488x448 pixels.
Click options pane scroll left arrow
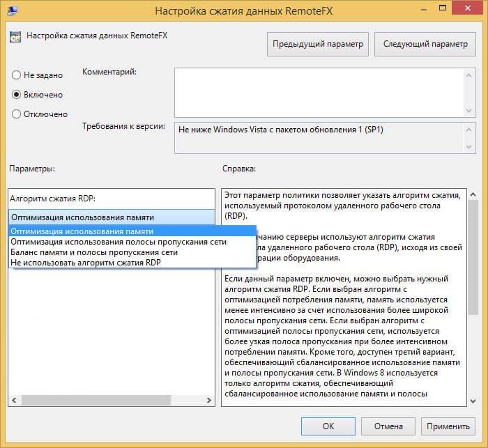click(14, 400)
